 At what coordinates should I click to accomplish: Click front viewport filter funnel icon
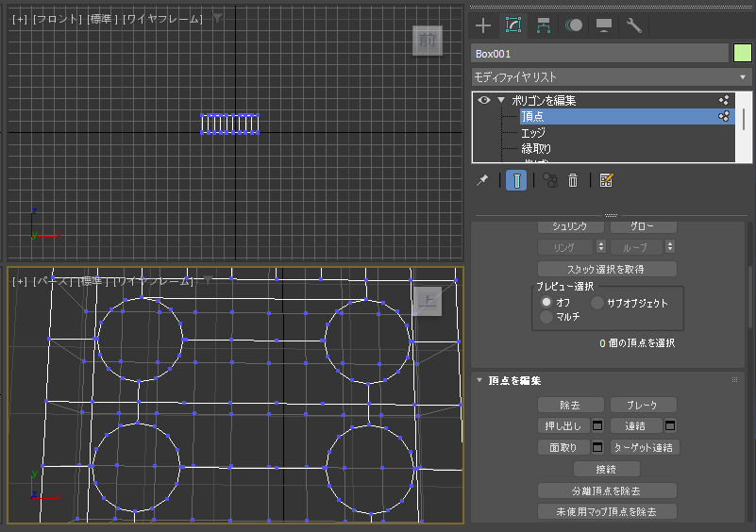click(218, 18)
